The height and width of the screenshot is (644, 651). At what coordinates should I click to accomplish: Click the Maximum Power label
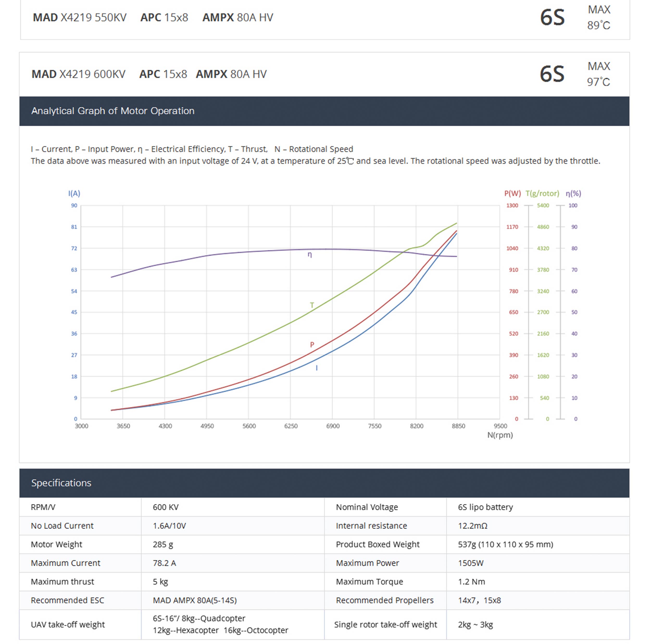pos(367,563)
